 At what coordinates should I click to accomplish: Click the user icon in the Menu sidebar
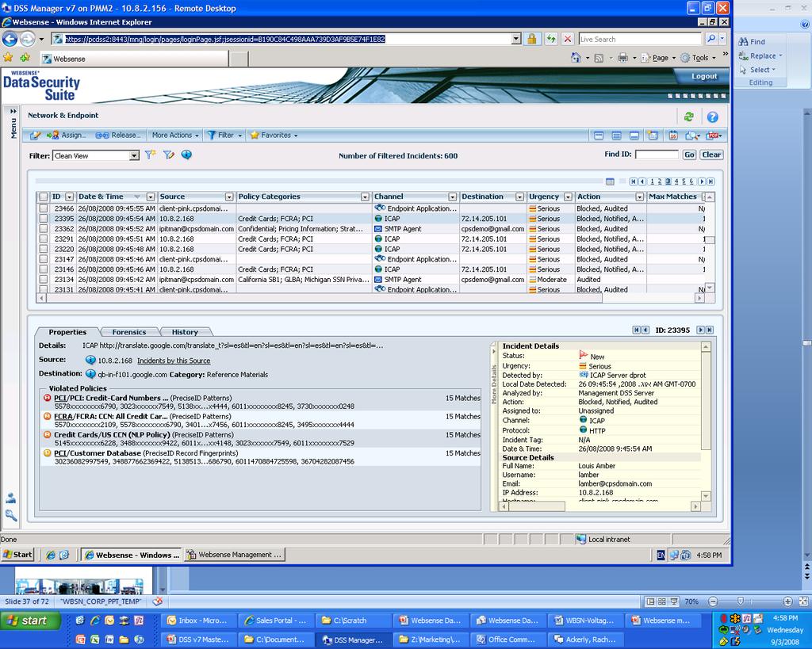click(x=11, y=498)
